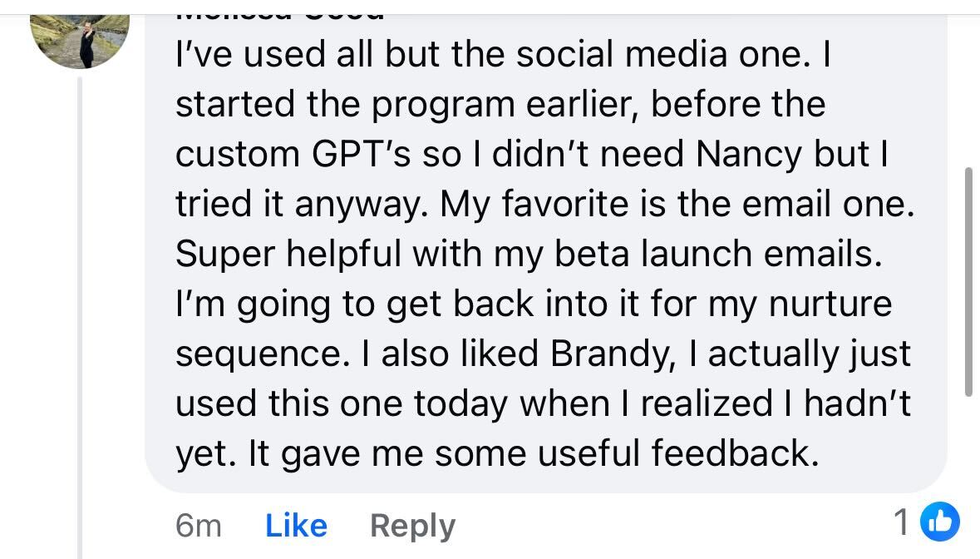
Task: Open the reaction count showing 1
Action: 901,522
